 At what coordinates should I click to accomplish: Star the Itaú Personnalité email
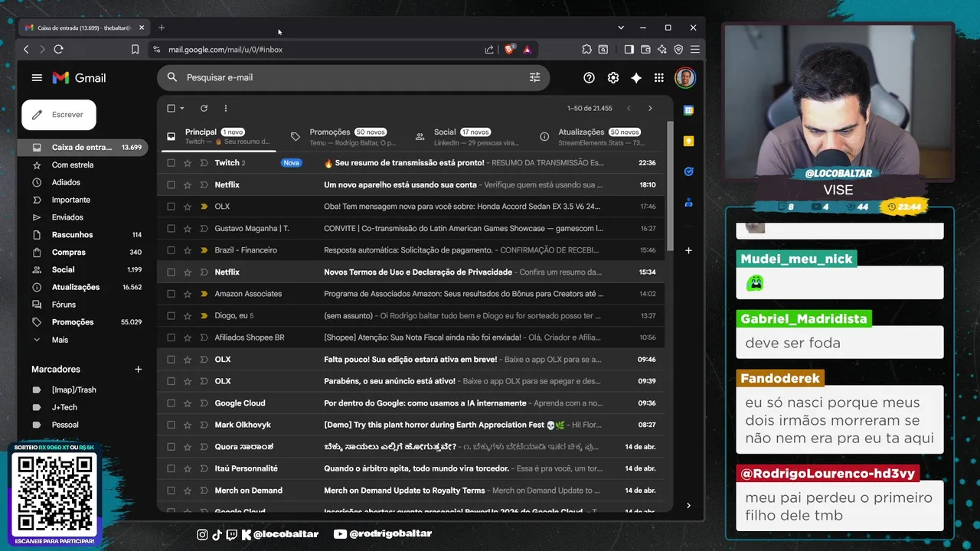click(x=187, y=468)
